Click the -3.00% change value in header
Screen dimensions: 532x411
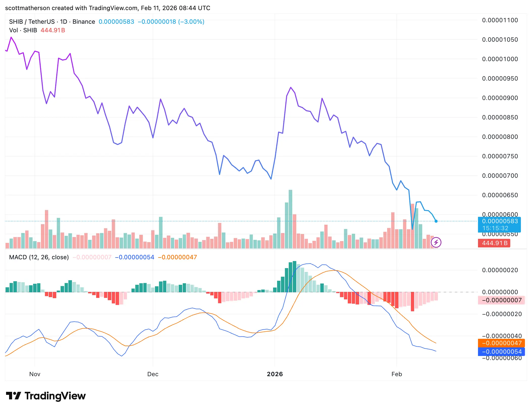191,22
